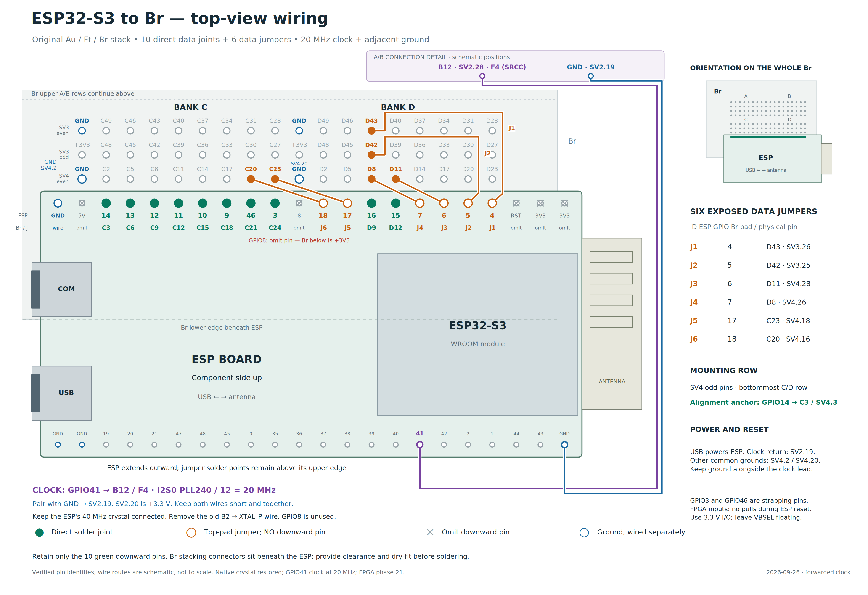Select the orange C20 pad in Bank C
This screenshot has height=595, width=868.
tap(251, 179)
